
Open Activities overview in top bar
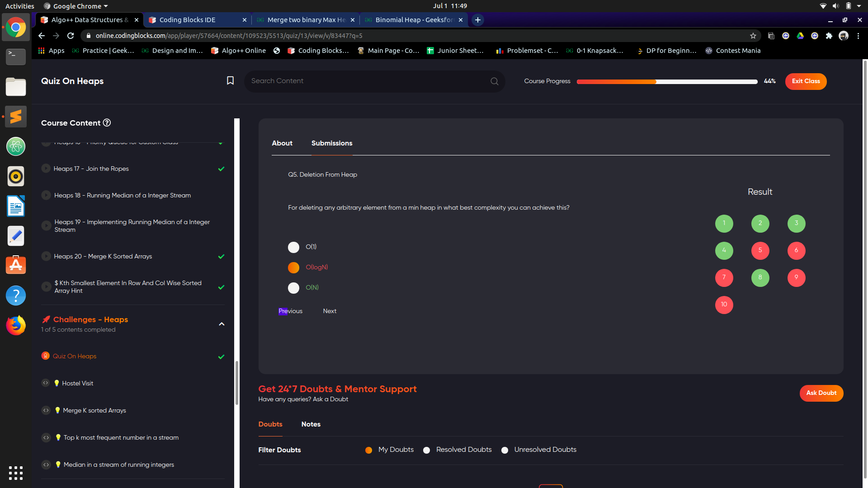pos(19,6)
